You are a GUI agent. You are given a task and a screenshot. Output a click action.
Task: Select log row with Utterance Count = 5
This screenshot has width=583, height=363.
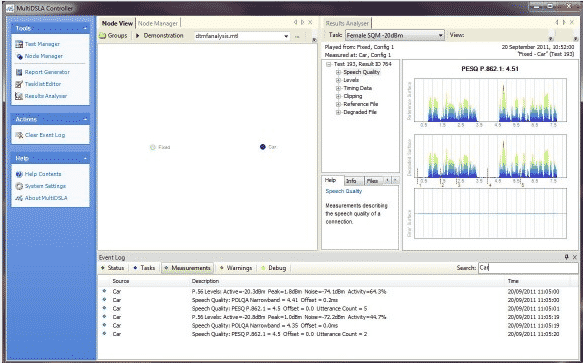[x=338, y=309]
